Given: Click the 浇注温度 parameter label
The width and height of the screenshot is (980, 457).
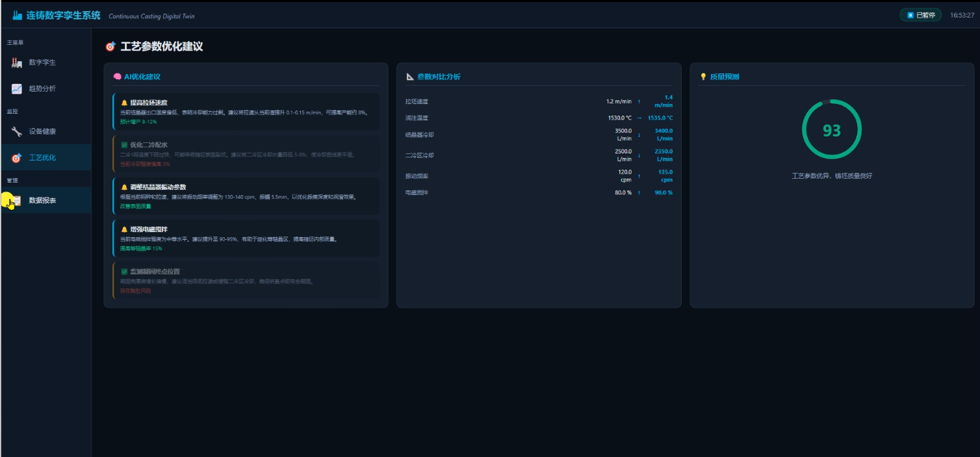Looking at the screenshot, I should click(417, 118).
